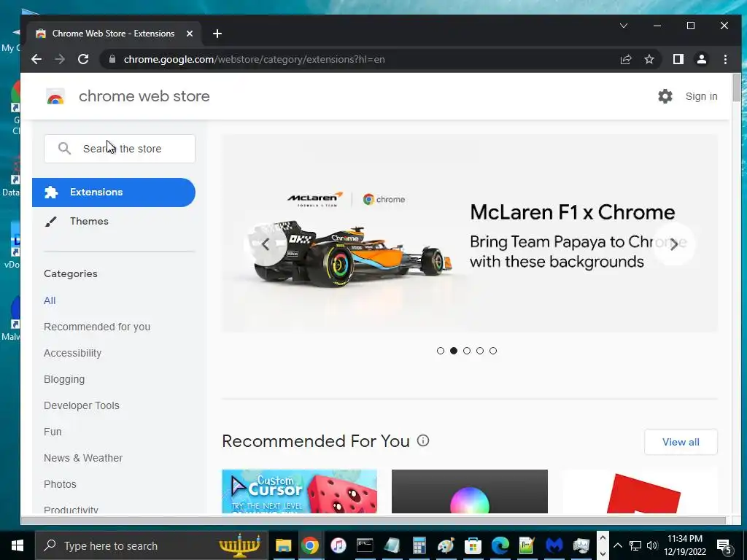The height and width of the screenshot is (560, 747).
Task: Go back using the browser back arrow
Action: point(36,59)
